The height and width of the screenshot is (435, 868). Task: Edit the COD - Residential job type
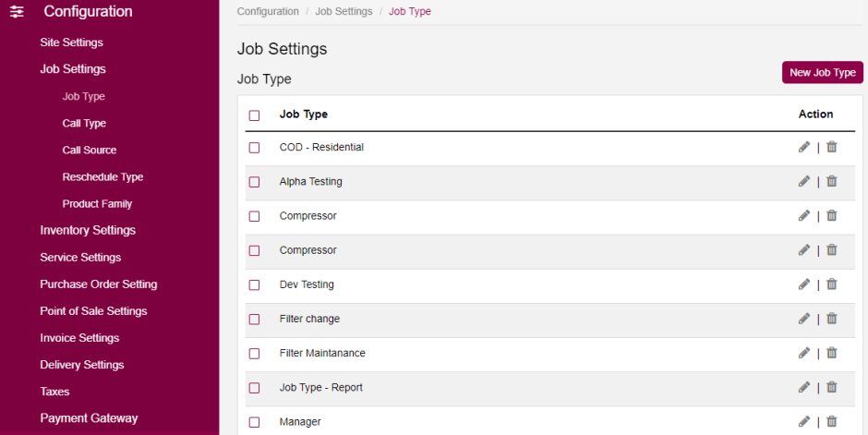(803, 147)
